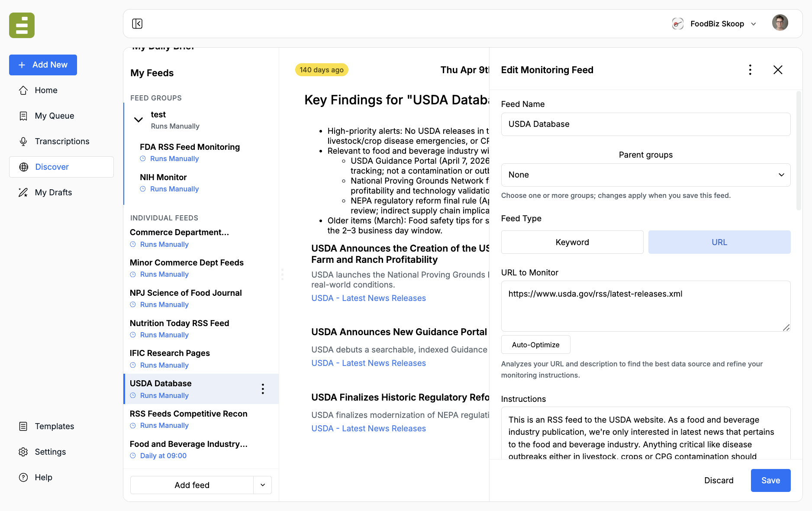Image resolution: width=812 pixels, height=511 pixels.
Task: Open Templates in sidebar
Action: point(55,426)
